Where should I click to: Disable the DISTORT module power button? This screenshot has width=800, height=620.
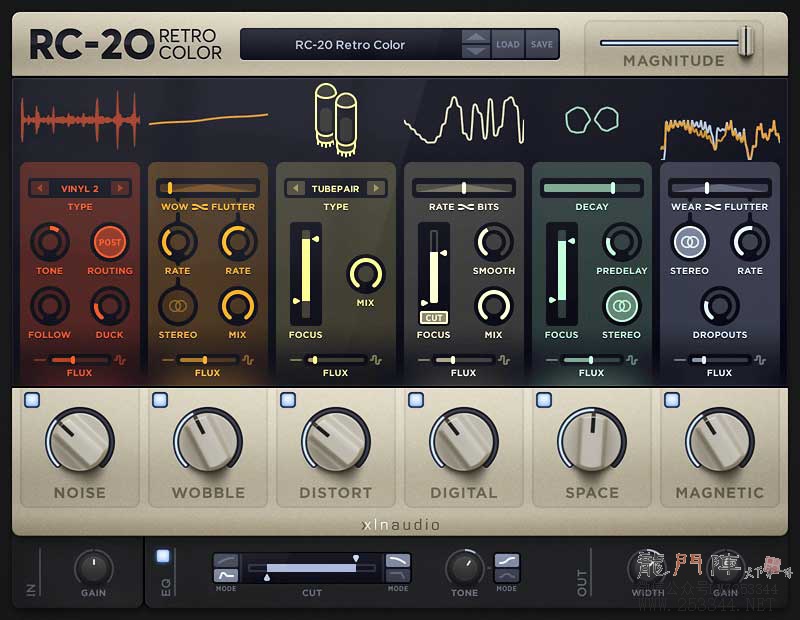point(288,400)
